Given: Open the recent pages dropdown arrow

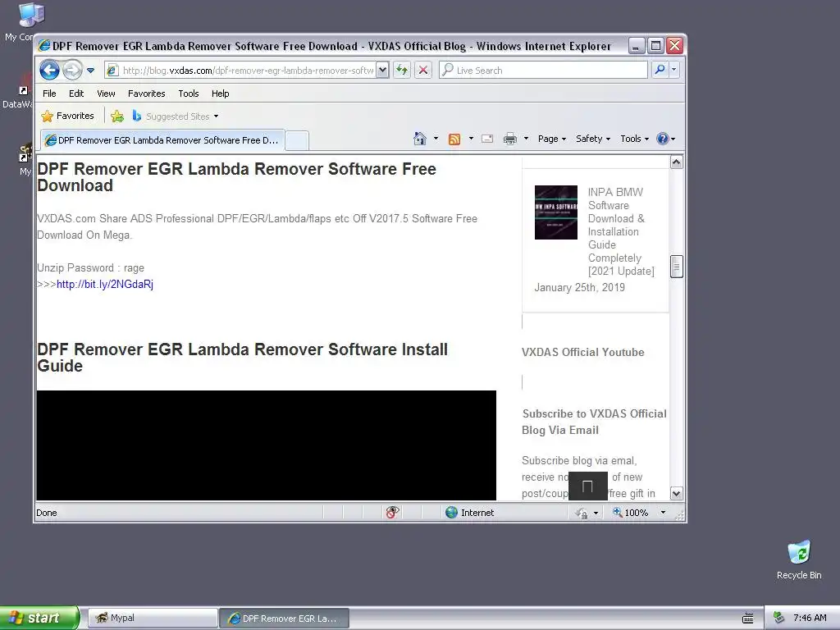Looking at the screenshot, I should (x=90, y=71).
